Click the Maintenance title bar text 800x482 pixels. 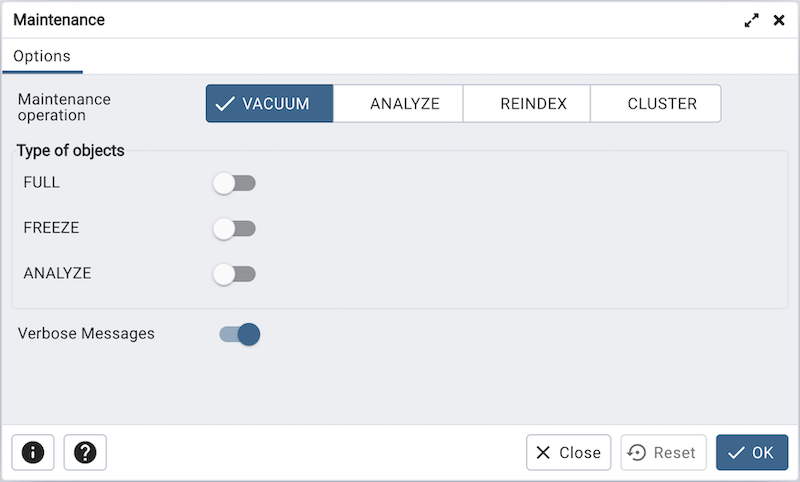pyautogui.click(x=59, y=20)
